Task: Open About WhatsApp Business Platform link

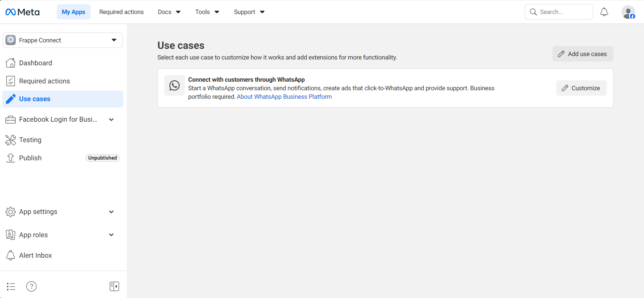Action: [284, 97]
